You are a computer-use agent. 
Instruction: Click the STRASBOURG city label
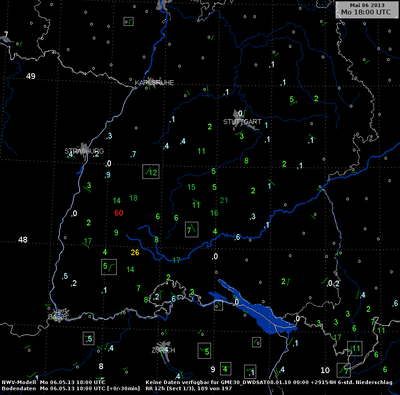point(84,151)
